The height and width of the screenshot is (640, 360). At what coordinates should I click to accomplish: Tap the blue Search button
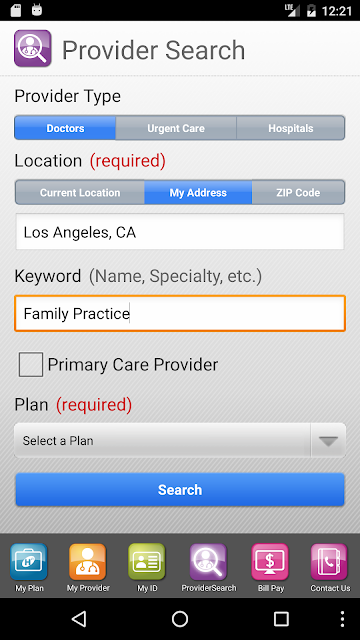point(180,490)
